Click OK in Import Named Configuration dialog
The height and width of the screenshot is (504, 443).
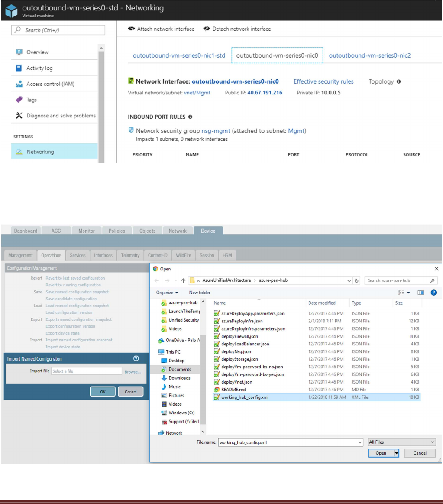[103, 392]
